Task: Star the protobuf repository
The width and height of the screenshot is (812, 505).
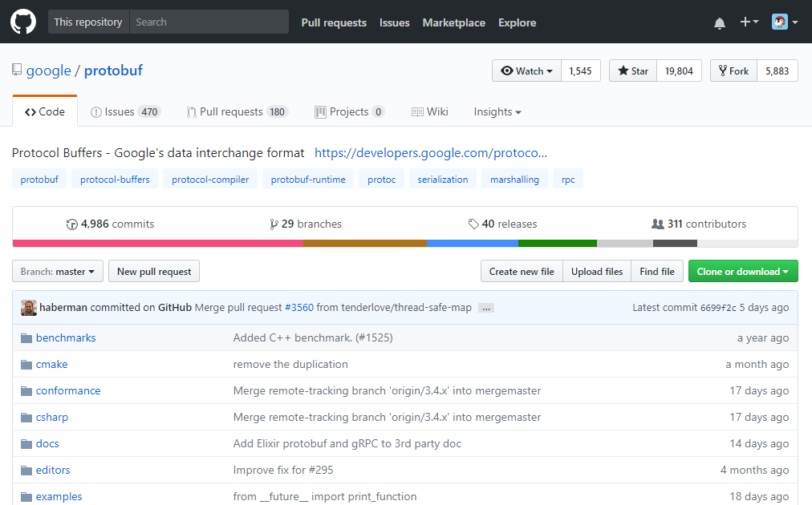Action: [633, 71]
